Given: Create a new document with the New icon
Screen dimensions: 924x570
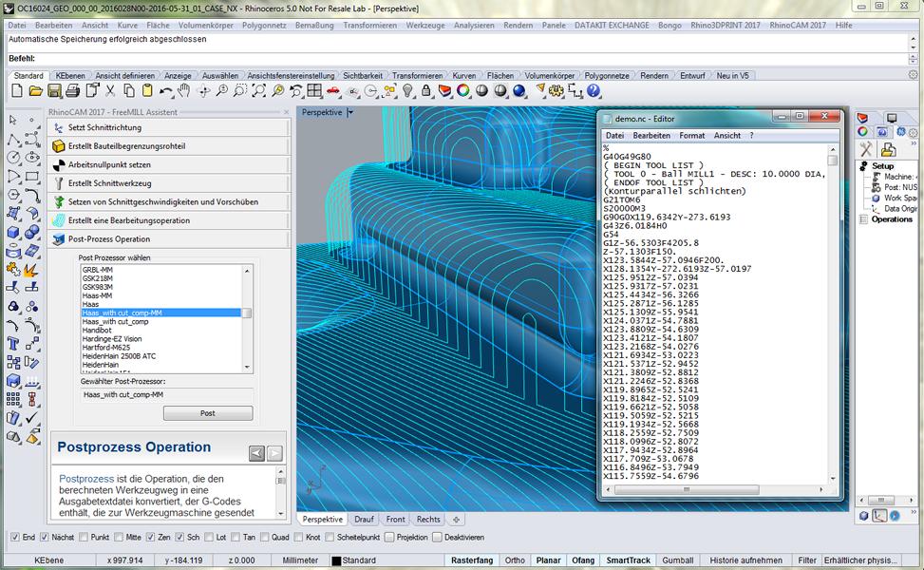Looking at the screenshot, I should (x=17, y=91).
